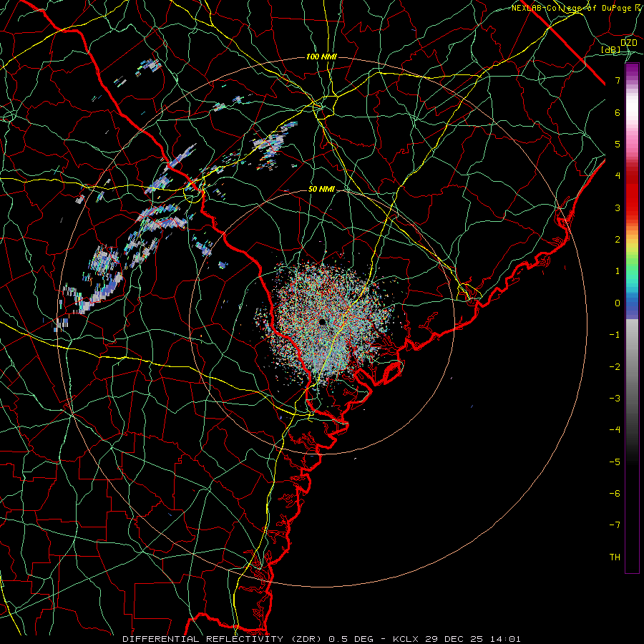Click the DZD product label above the scale
This screenshot has height=644, width=644.
point(628,43)
